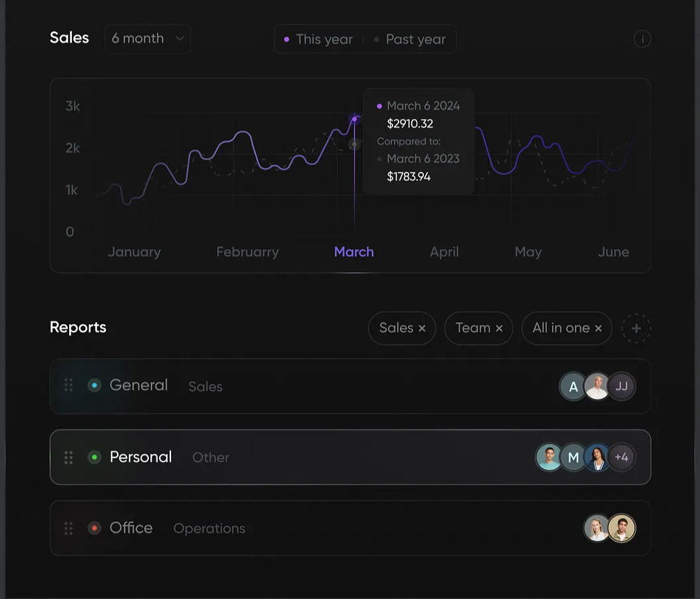Select the April label on chart axis
This screenshot has width=700, height=599.
(444, 252)
